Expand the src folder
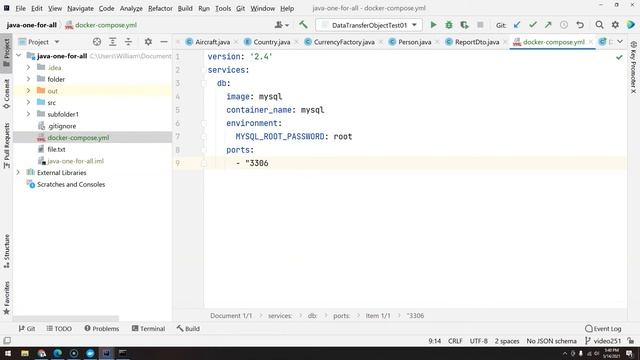The height and width of the screenshot is (360, 640). [x=29, y=102]
